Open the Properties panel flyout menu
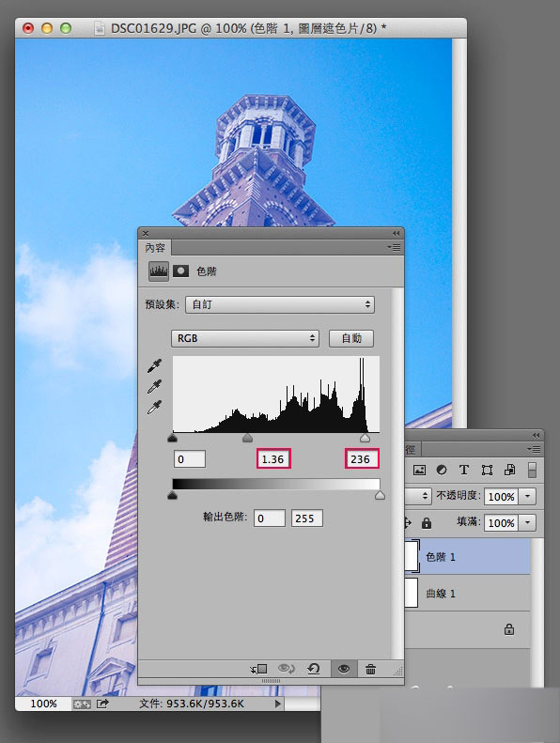560x743 pixels. click(394, 247)
